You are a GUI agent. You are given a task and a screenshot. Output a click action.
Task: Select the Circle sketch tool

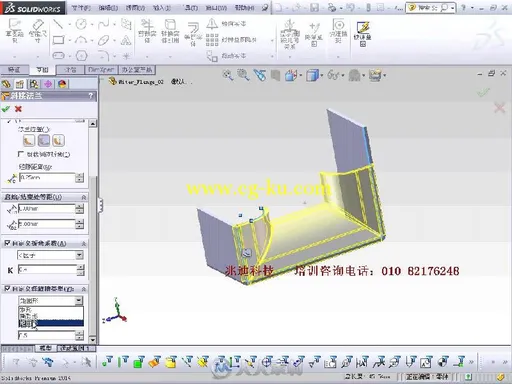81,24
